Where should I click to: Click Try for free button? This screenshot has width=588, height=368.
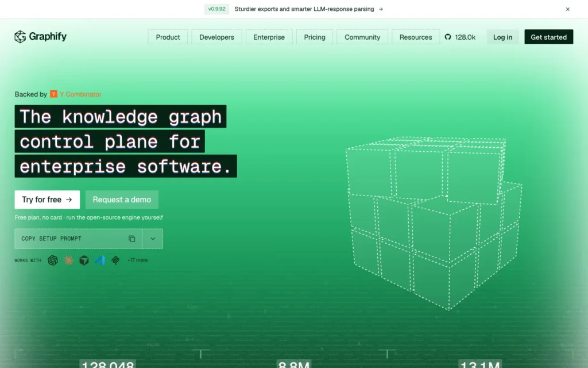click(x=47, y=200)
